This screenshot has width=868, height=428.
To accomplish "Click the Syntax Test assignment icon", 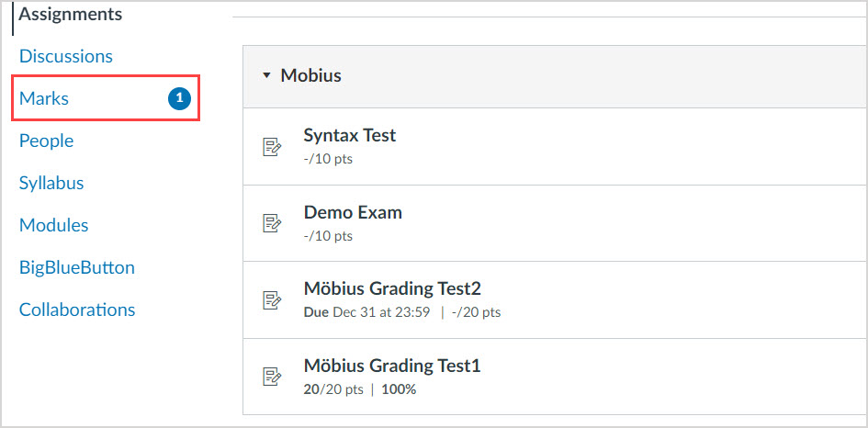I will click(x=272, y=147).
